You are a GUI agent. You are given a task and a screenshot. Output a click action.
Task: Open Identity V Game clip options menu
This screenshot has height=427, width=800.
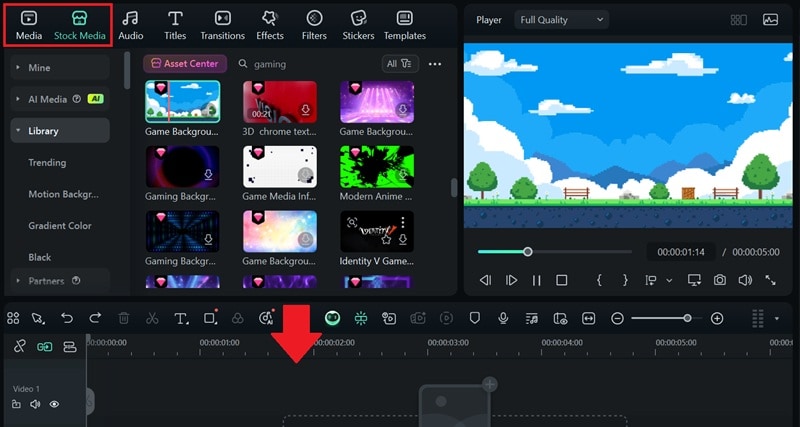(403, 222)
